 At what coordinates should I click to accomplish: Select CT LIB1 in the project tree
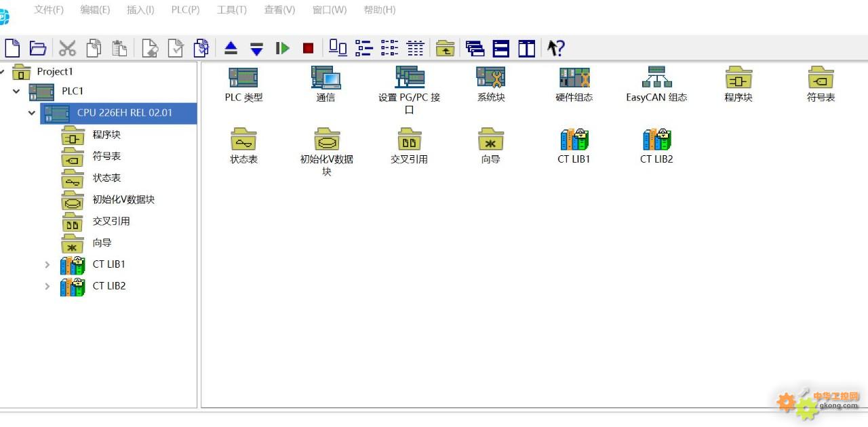click(108, 264)
